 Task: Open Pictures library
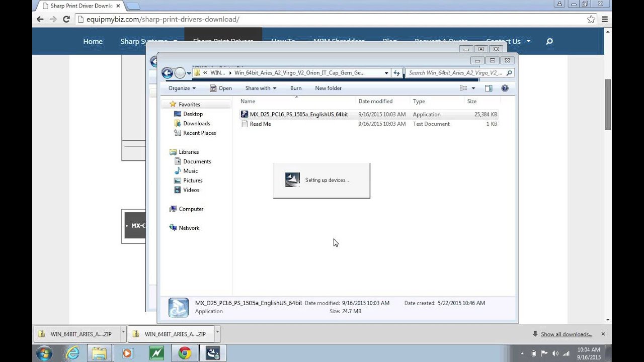click(x=193, y=180)
